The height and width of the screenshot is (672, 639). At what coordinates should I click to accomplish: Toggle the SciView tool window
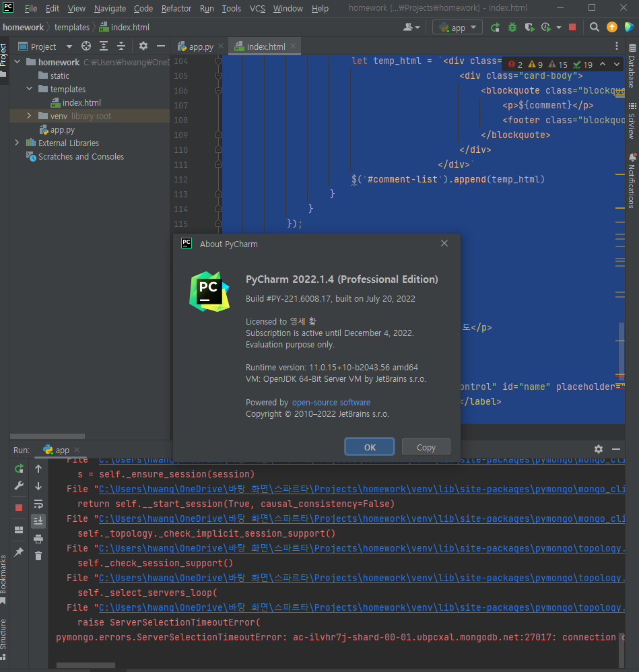tap(632, 121)
